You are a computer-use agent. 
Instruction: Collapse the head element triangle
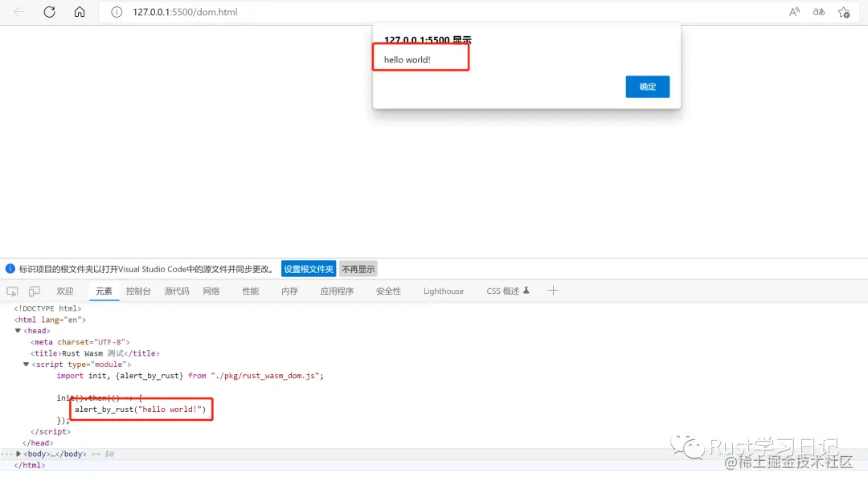[18, 331]
